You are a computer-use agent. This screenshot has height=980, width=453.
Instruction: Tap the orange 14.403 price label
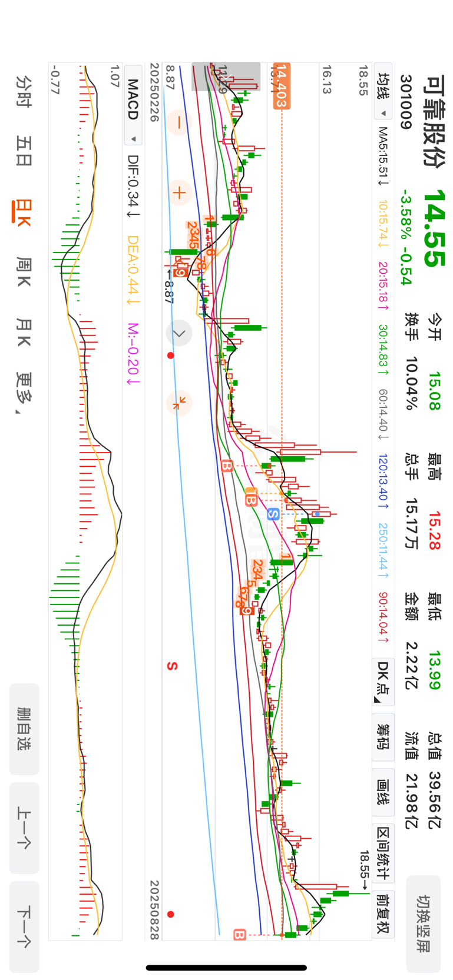(282, 86)
